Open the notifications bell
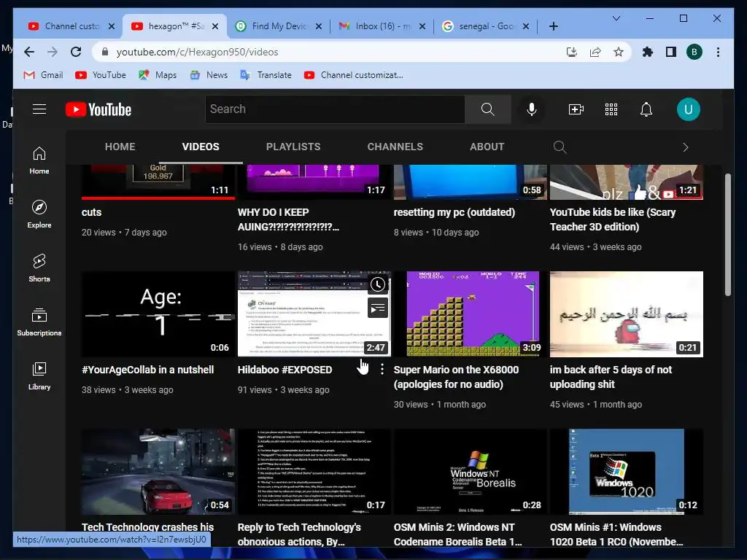Image resolution: width=747 pixels, height=560 pixels. (646, 109)
